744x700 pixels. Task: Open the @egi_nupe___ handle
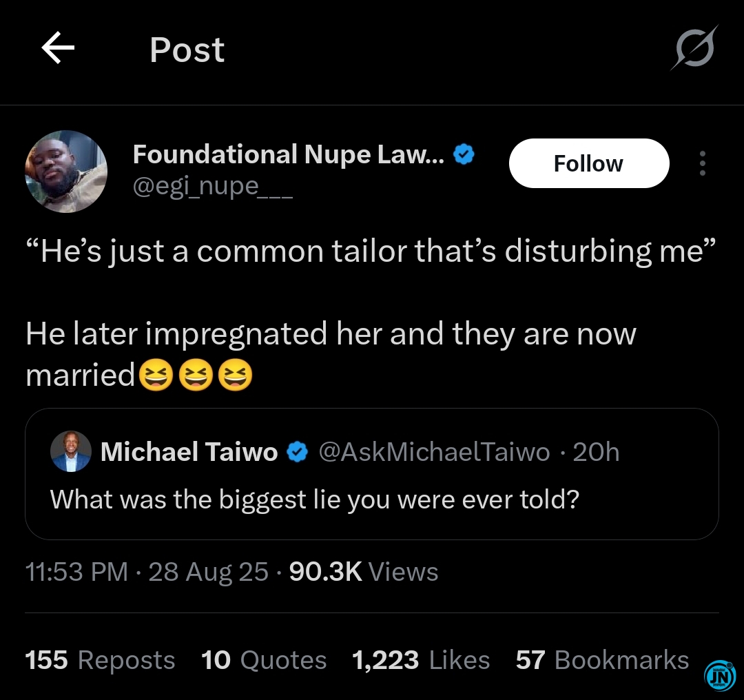213,187
